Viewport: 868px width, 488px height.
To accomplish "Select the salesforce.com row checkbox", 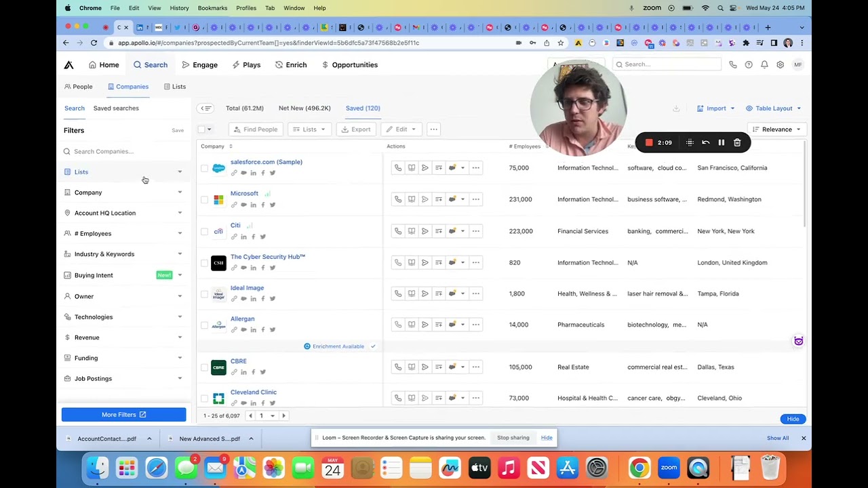I will 204,168.
